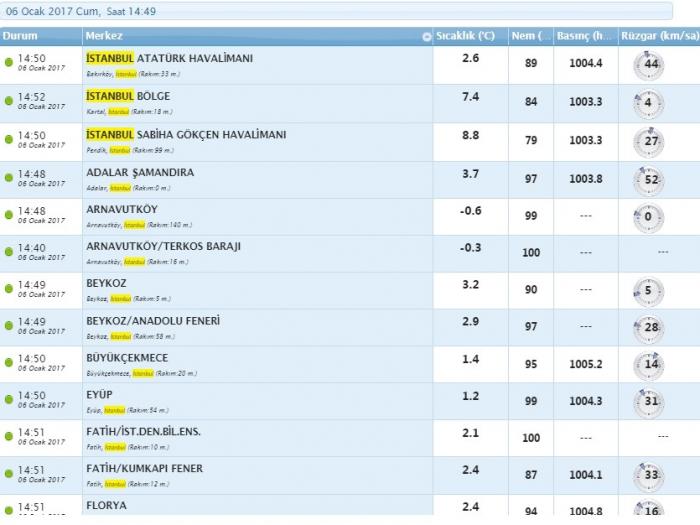Click the wind gauge showing 33
The image size is (700, 525).
(x=649, y=475)
